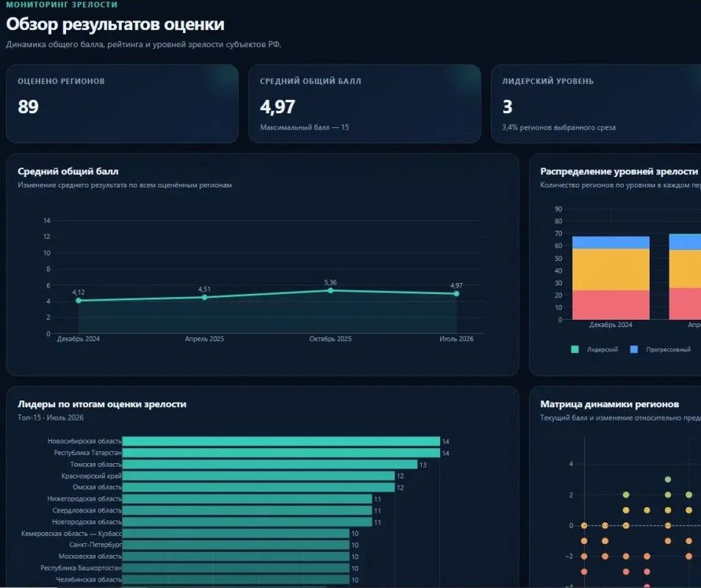Click the Декабрь 2024 line chart point
The height and width of the screenshot is (588, 701).
[x=79, y=301]
